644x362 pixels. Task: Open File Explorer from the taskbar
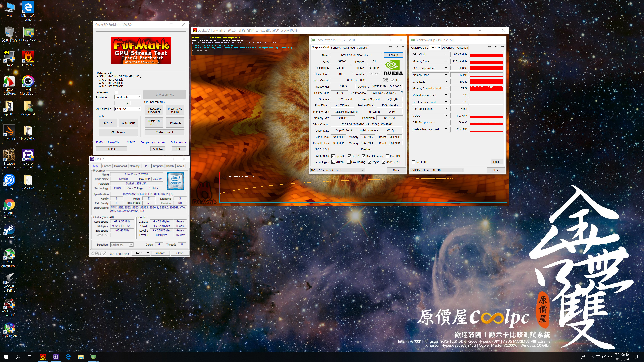point(80,357)
